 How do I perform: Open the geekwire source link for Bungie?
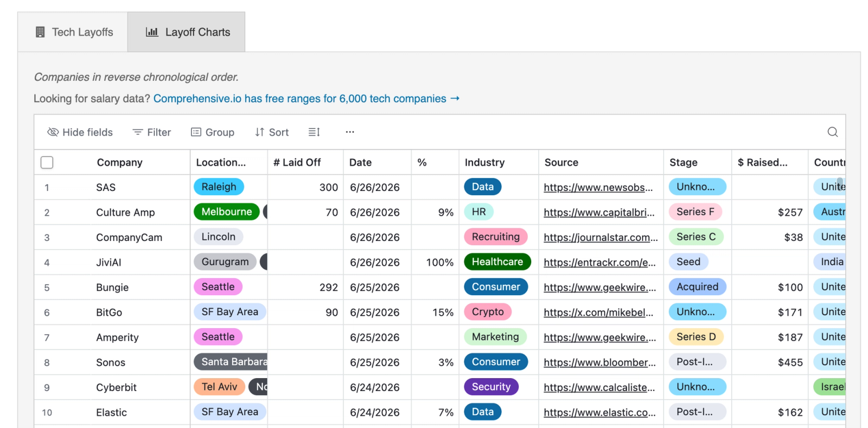(599, 287)
